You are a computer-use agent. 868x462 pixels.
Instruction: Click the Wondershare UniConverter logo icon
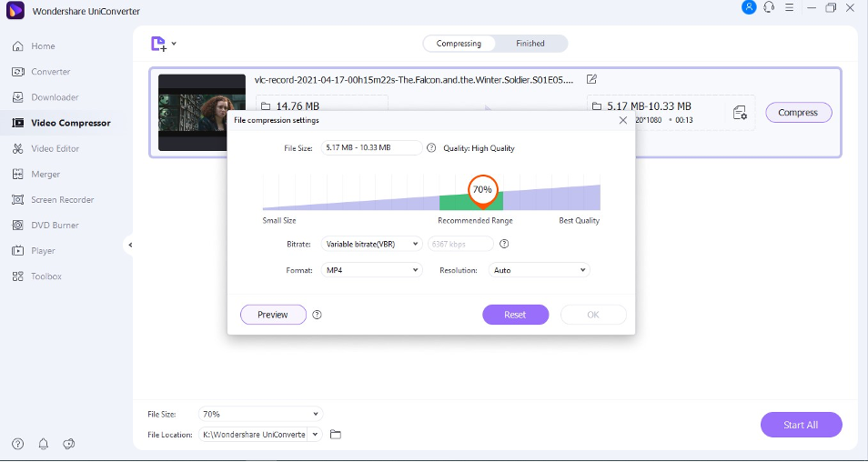coord(15,11)
